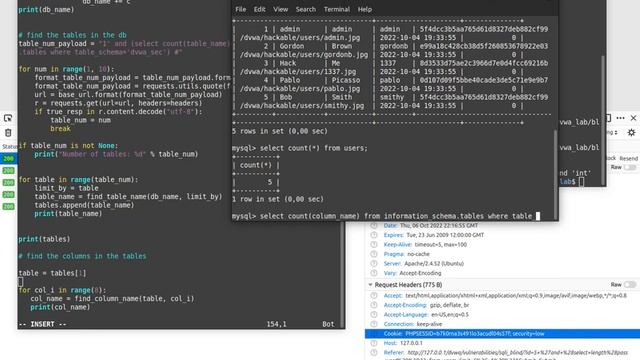The height and width of the screenshot is (360, 640).
Task: Click the '-- INSERT --' vim mode indicator
Action: [x=42, y=324]
